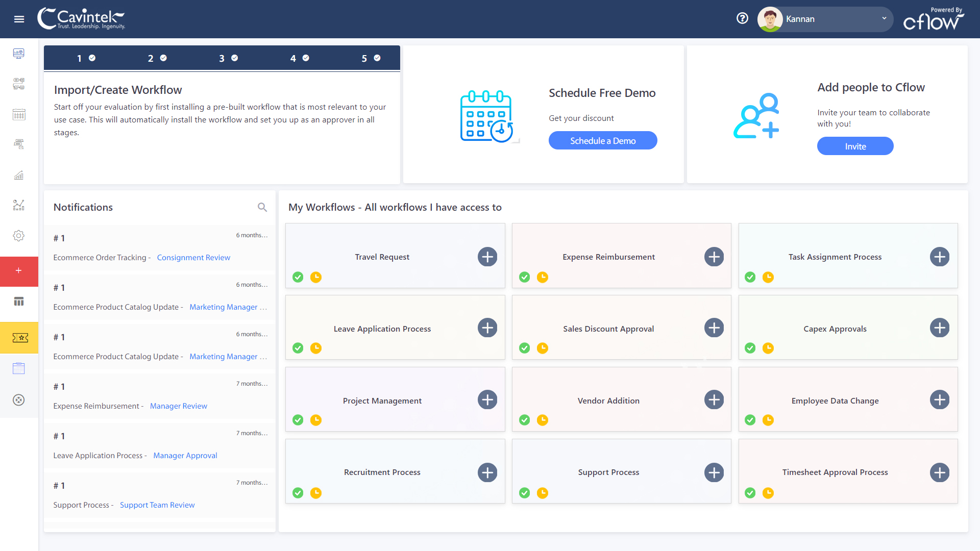Viewport: 980px width, 551px height.
Task: Click green check icon on Expense Reimbursement card
Action: click(524, 277)
